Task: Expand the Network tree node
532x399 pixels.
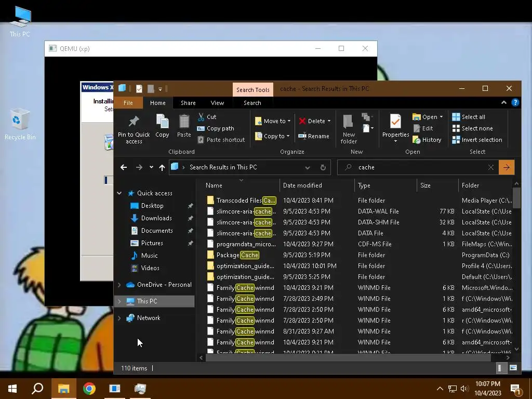Action: tap(119, 318)
